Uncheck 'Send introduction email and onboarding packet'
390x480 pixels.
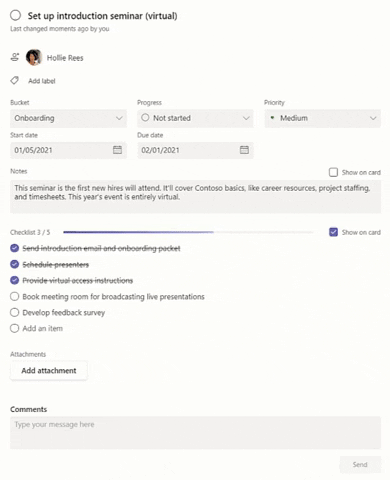tap(14, 248)
